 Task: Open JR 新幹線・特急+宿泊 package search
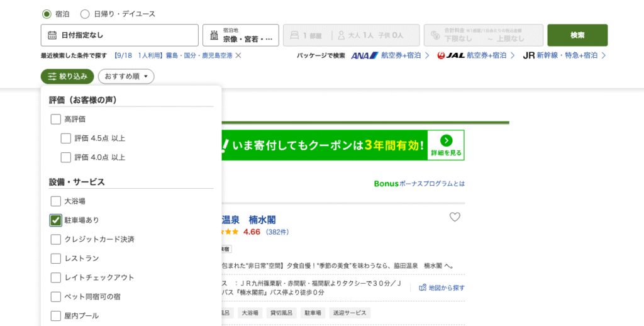click(564, 55)
